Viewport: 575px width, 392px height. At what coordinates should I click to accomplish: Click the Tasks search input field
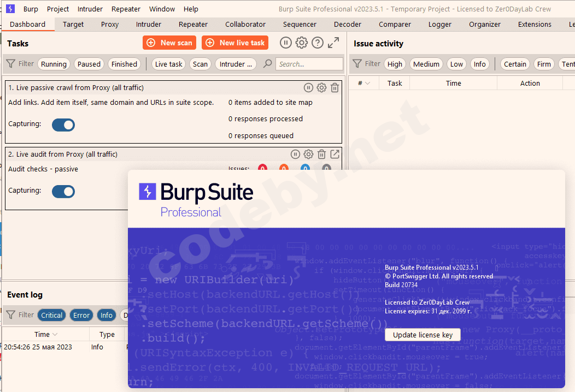pos(309,64)
